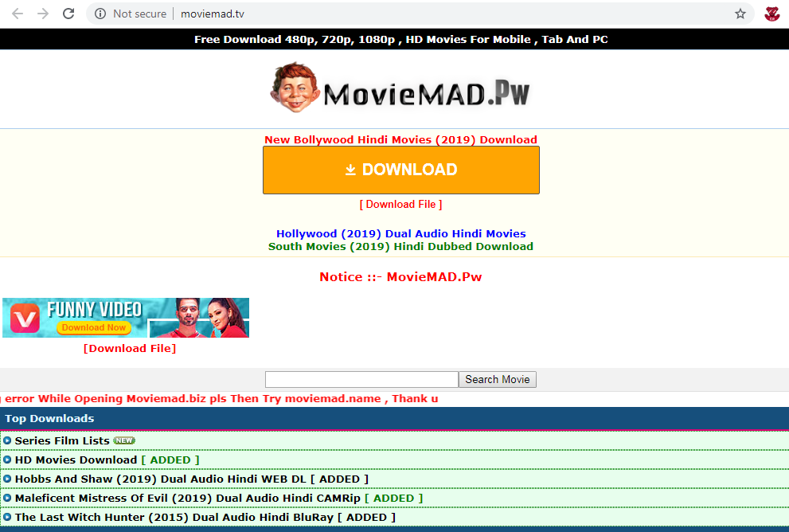
Task: Open the red browser extension icon
Action: pos(772,14)
